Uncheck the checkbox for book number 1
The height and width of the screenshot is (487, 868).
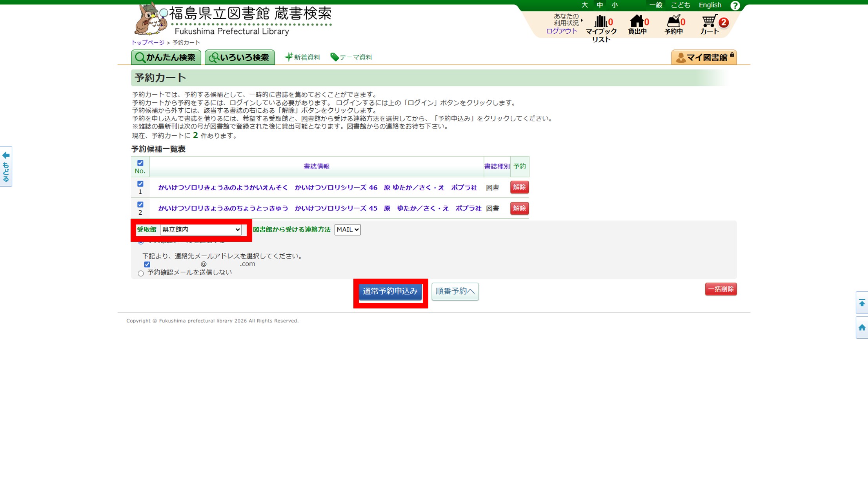pyautogui.click(x=140, y=184)
